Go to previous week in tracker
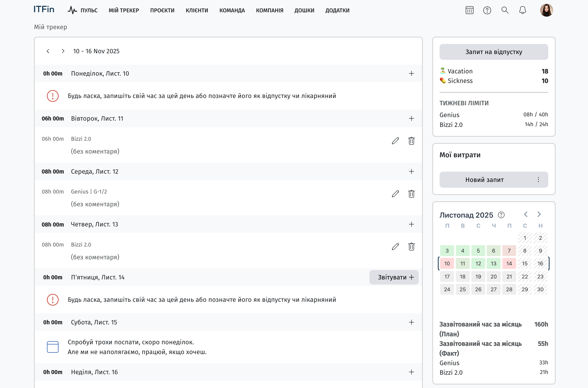The image size is (588, 388). (48, 51)
